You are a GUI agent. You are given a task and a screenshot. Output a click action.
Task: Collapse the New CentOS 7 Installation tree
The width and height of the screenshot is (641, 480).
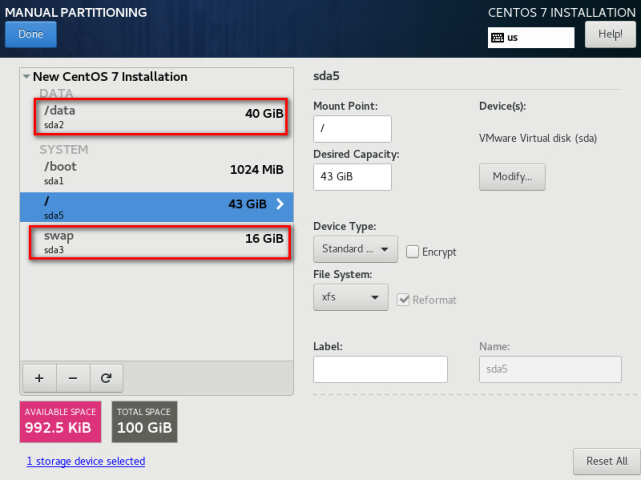click(x=26, y=76)
